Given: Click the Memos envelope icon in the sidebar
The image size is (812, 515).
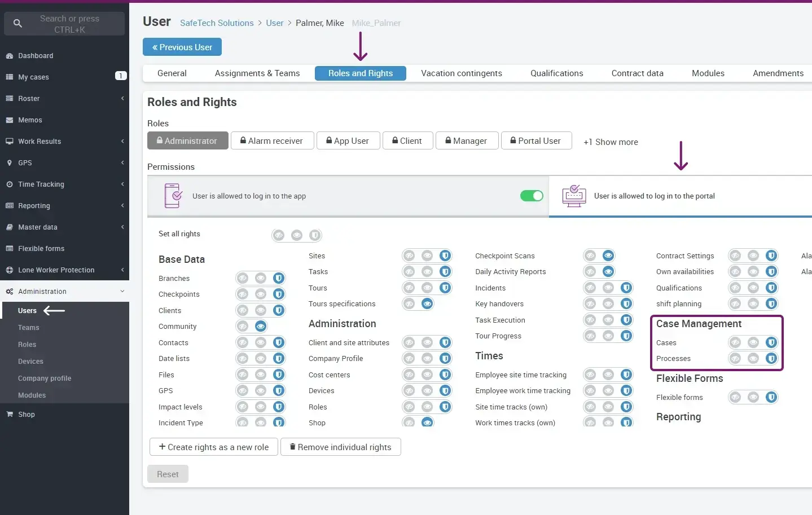Looking at the screenshot, I should (10, 120).
